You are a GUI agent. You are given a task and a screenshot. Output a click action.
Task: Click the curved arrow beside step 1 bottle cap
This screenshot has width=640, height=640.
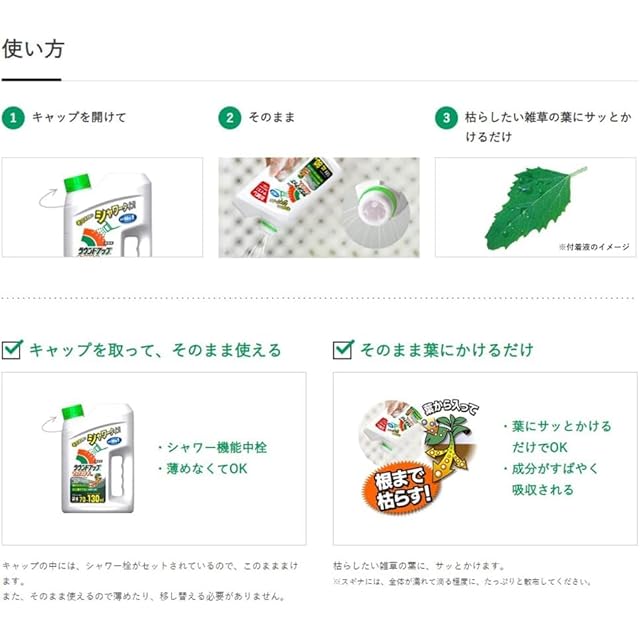[48, 198]
